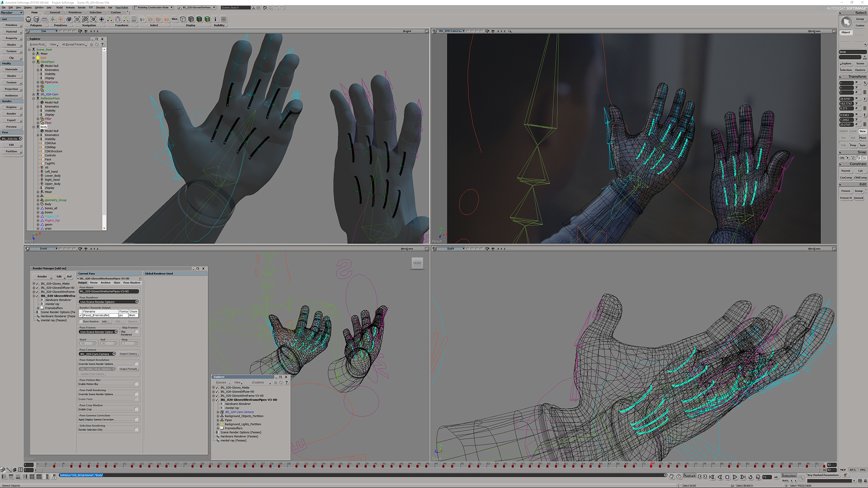
Task: Click the Pass Name input field
Action: coord(108,291)
